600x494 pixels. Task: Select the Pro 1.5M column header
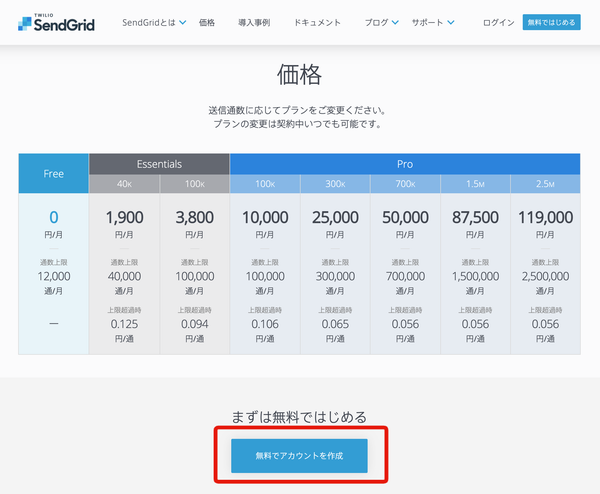[475, 184]
